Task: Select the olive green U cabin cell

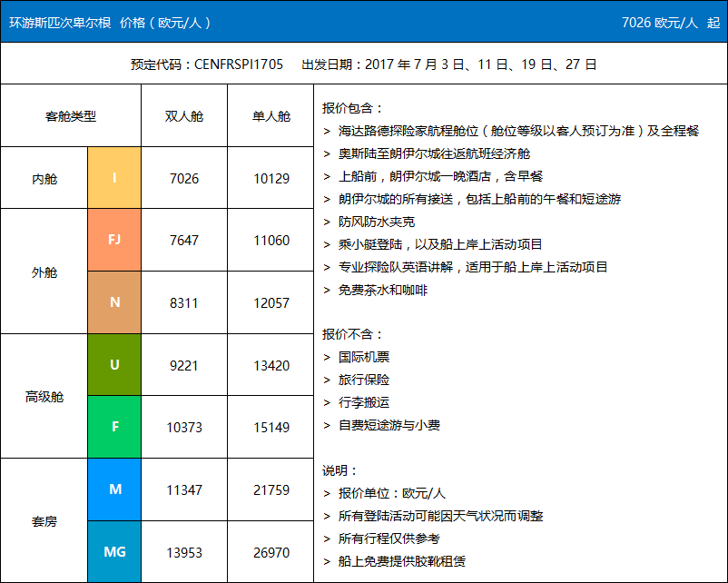Action: [x=114, y=364]
